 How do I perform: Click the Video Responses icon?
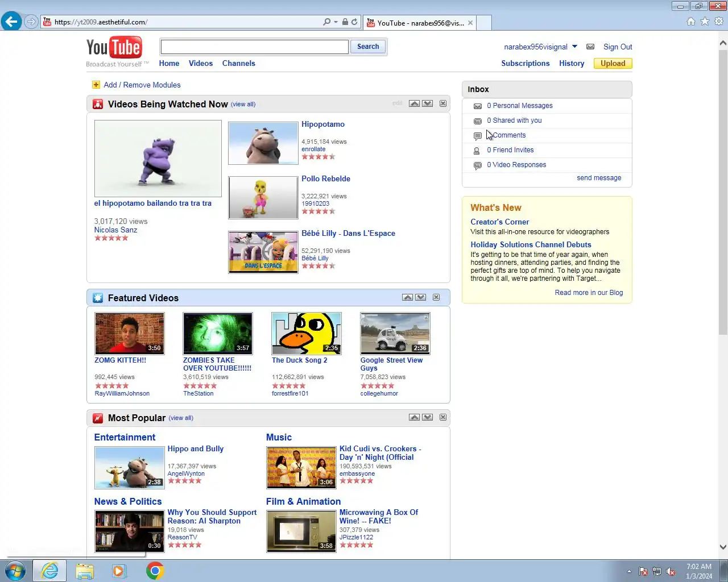point(478,165)
